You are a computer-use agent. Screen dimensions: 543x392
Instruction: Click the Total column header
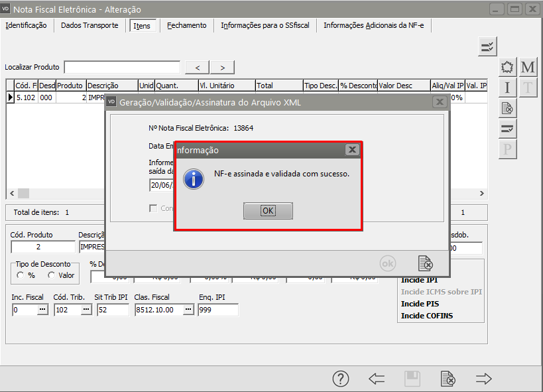point(279,86)
